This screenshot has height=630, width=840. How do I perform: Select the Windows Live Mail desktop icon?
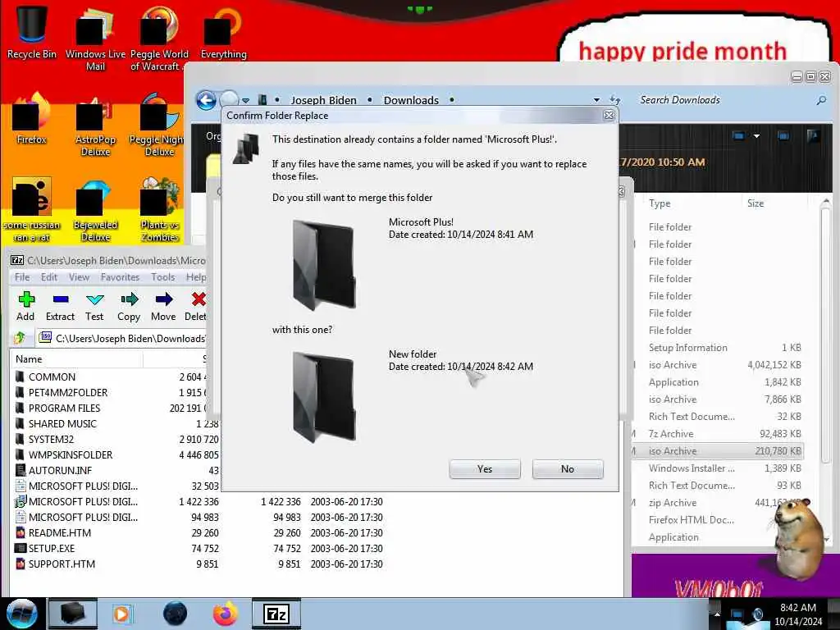coord(95,38)
